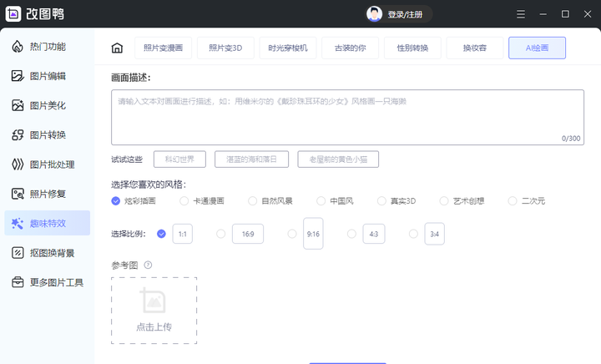The image size is (601, 364).
Task: Click the 图片编辑 sidebar icon
Action: 18,76
